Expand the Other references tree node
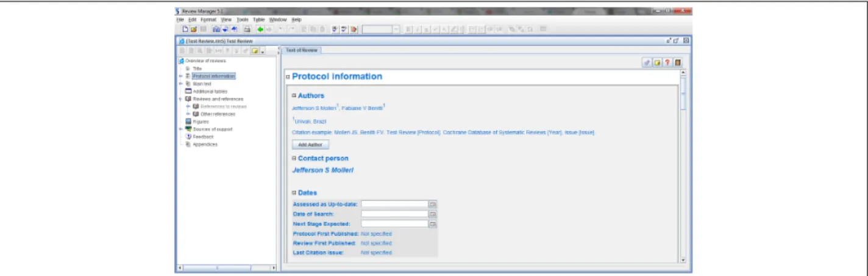868x276 pixels. click(188, 114)
